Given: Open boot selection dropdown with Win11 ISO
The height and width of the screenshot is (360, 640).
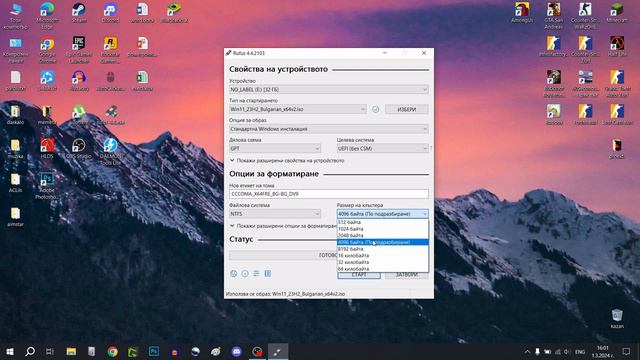Looking at the screenshot, I should coord(298,109).
